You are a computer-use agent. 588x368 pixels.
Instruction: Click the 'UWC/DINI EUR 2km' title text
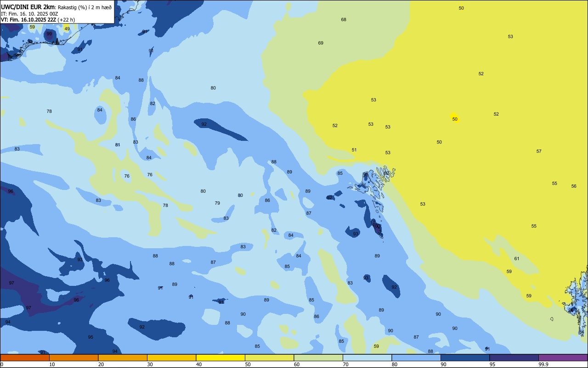pos(28,7)
